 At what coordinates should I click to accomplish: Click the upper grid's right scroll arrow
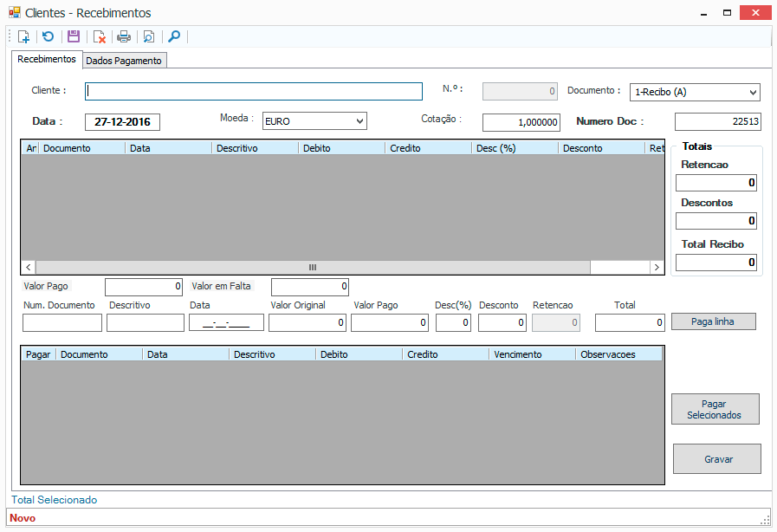(x=657, y=267)
